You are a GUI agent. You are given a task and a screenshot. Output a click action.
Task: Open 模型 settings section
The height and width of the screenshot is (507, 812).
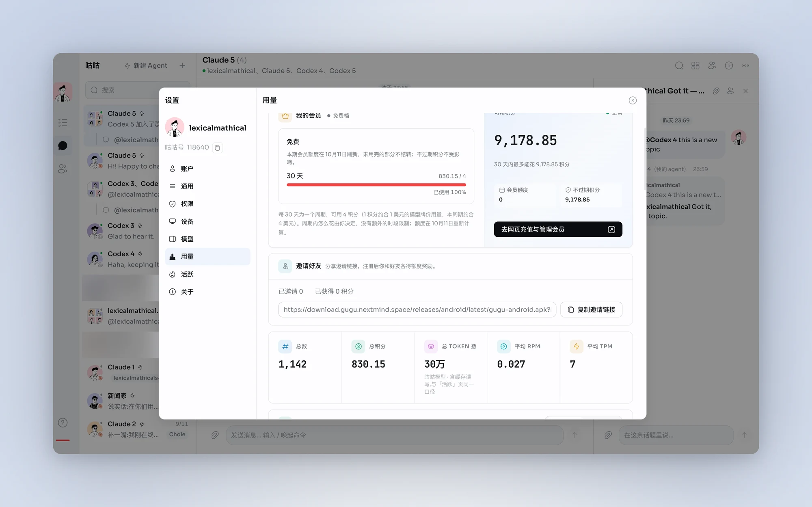pos(207,239)
